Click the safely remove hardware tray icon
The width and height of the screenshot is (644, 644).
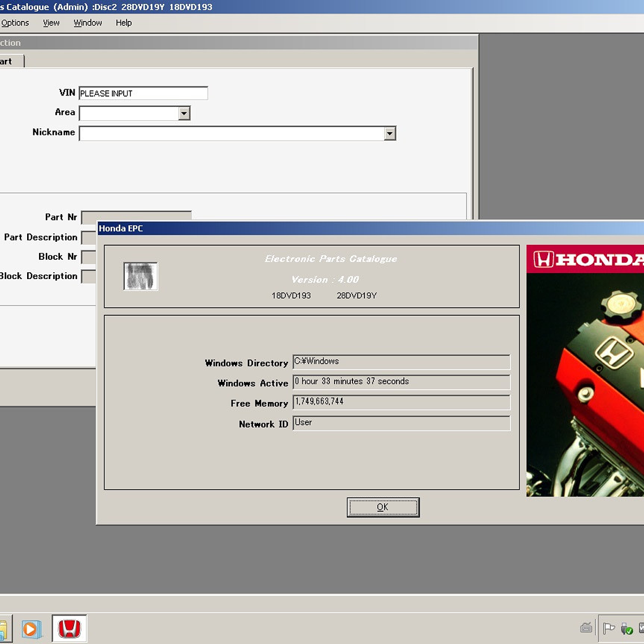point(626,629)
